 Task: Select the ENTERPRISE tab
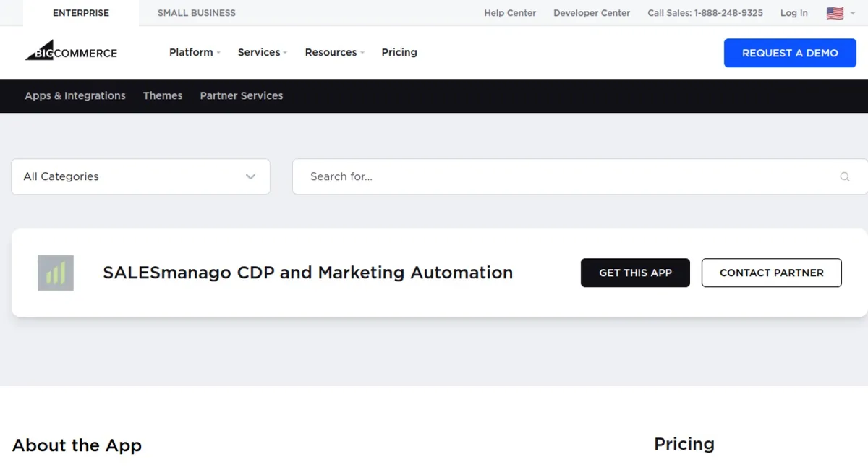pyautogui.click(x=80, y=12)
